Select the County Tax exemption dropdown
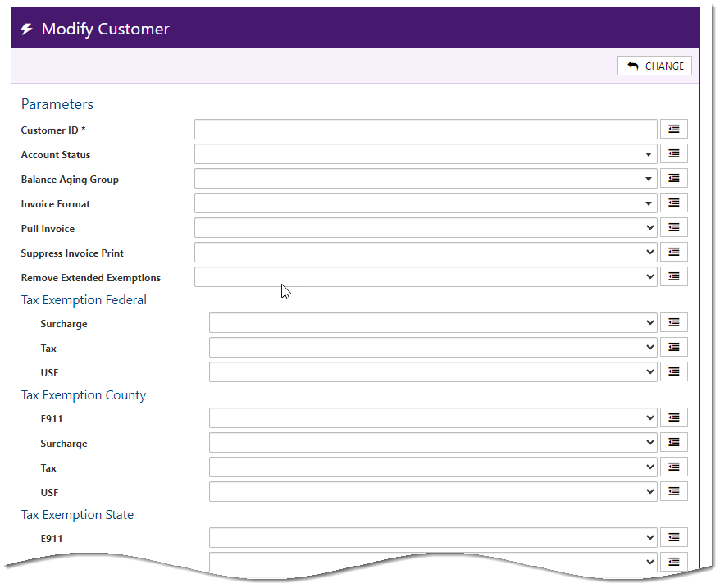The width and height of the screenshot is (720, 588). (x=433, y=467)
